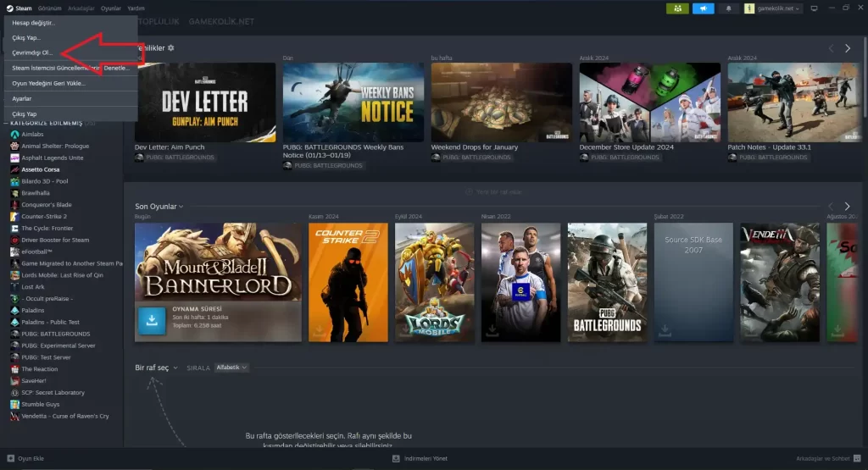Click the SCP: Secret Laboratory icon
Image resolution: width=868 pixels, height=470 pixels.
pyautogui.click(x=15, y=393)
